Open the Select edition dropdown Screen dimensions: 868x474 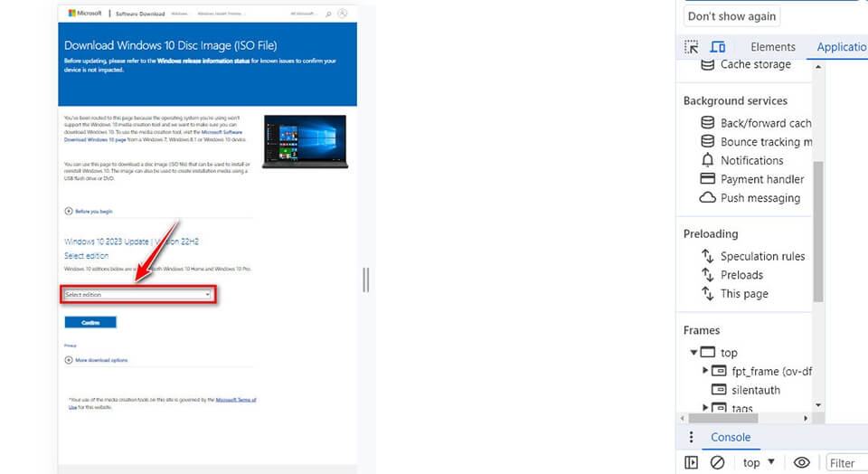[138, 295]
